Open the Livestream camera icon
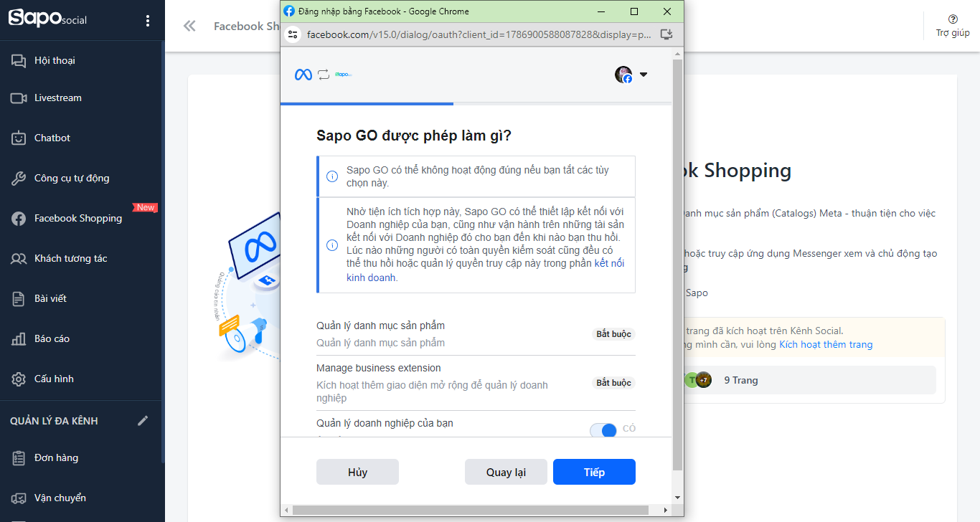 (19, 98)
